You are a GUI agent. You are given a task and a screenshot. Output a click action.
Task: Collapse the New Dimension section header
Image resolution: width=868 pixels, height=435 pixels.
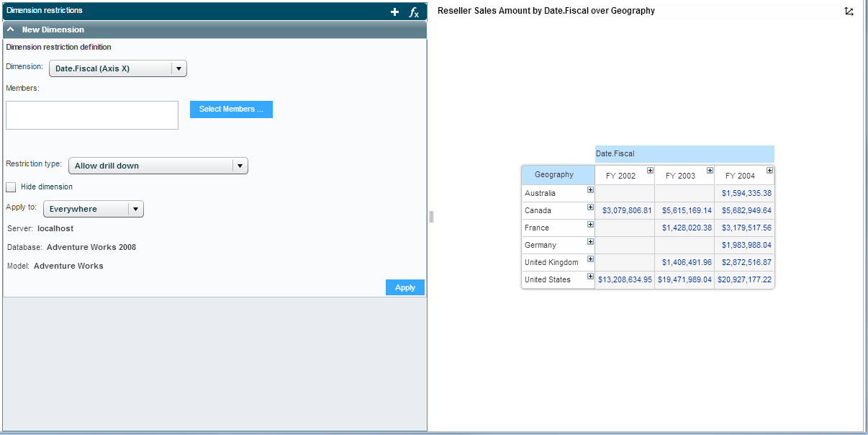pos(214,30)
